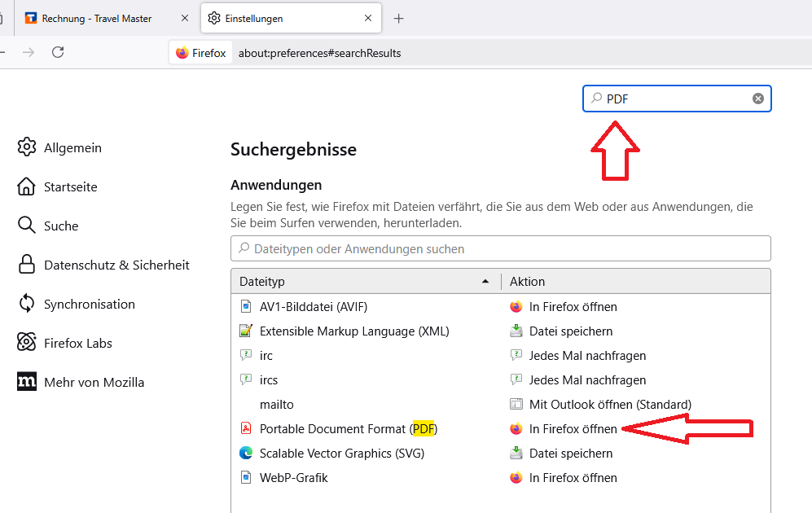The image size is (812, 513).
Task: Sort by Dateityp column header
Action: (x=366, y=281)
